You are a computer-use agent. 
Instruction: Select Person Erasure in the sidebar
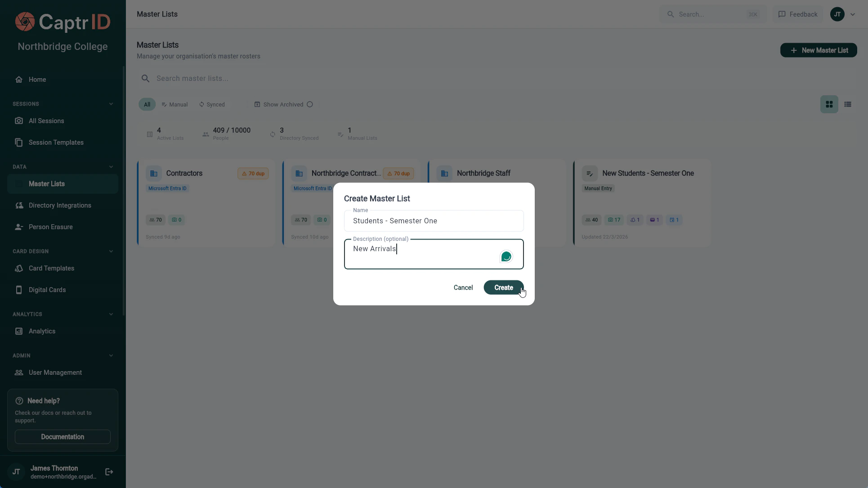(x=51, y=227)
